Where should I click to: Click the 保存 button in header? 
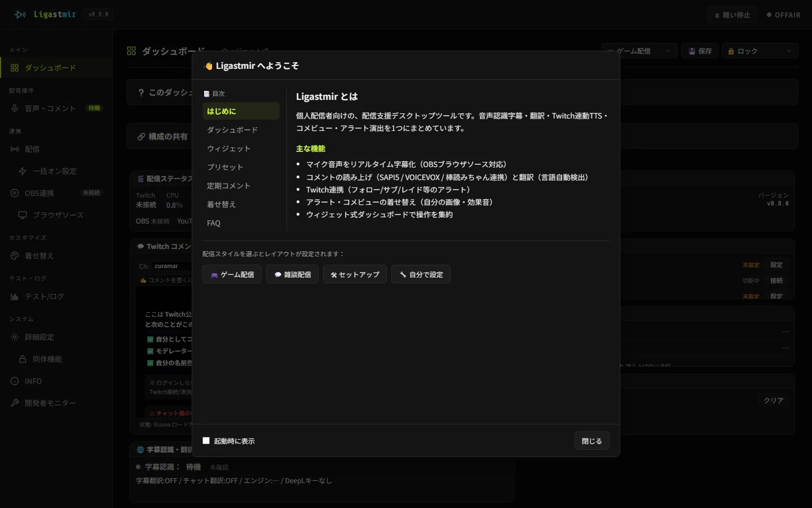pyautogui.click(x=700, y=51)
